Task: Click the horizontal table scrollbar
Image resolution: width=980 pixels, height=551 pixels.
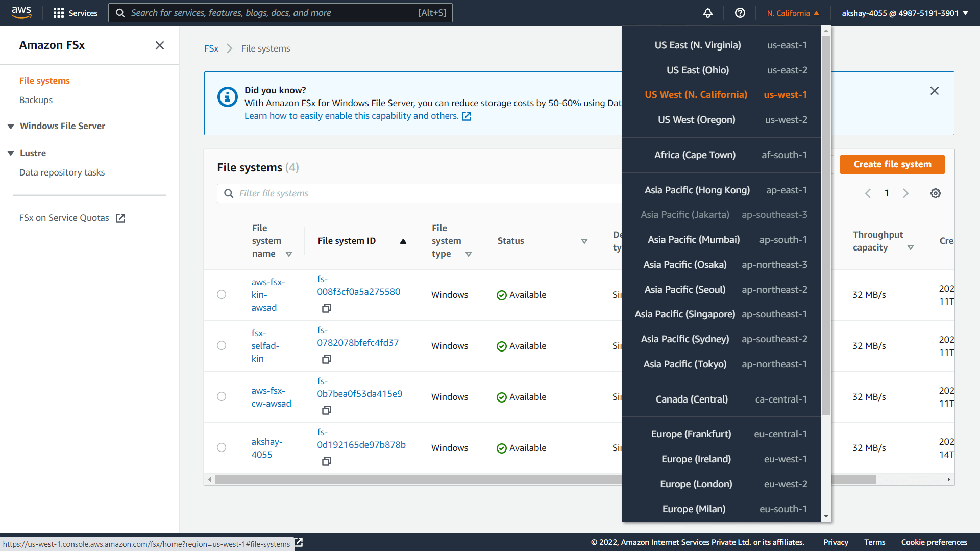Action: [x=408, y=480]
